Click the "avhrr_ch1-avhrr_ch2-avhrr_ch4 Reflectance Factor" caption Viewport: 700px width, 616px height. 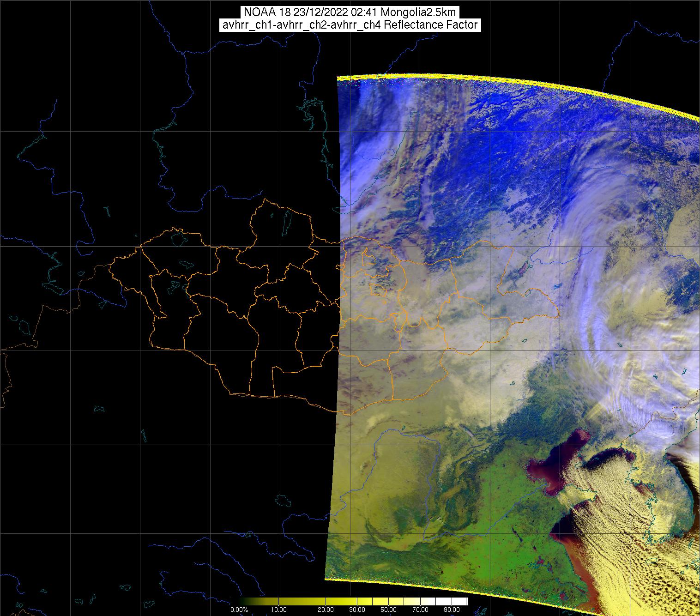coord(350,25)
